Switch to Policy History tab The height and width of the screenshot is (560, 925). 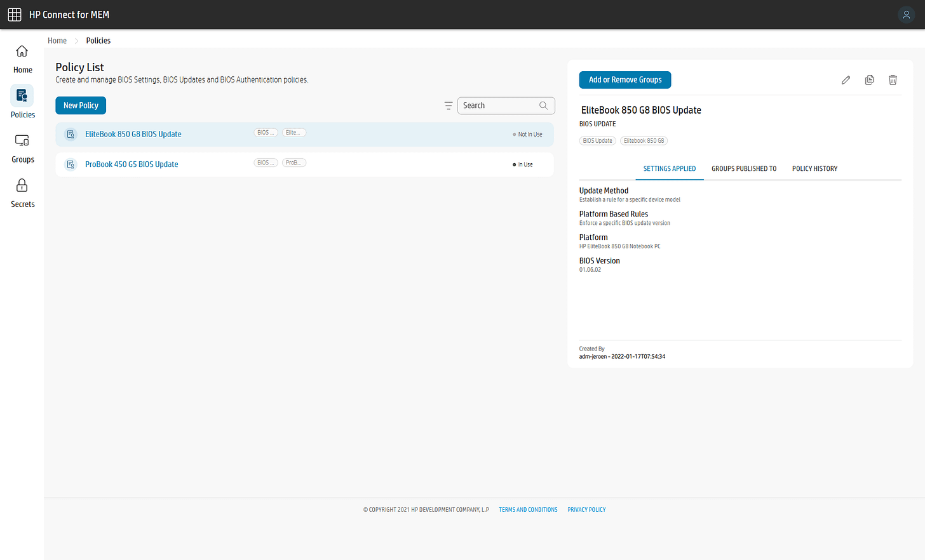click(814, 169)
